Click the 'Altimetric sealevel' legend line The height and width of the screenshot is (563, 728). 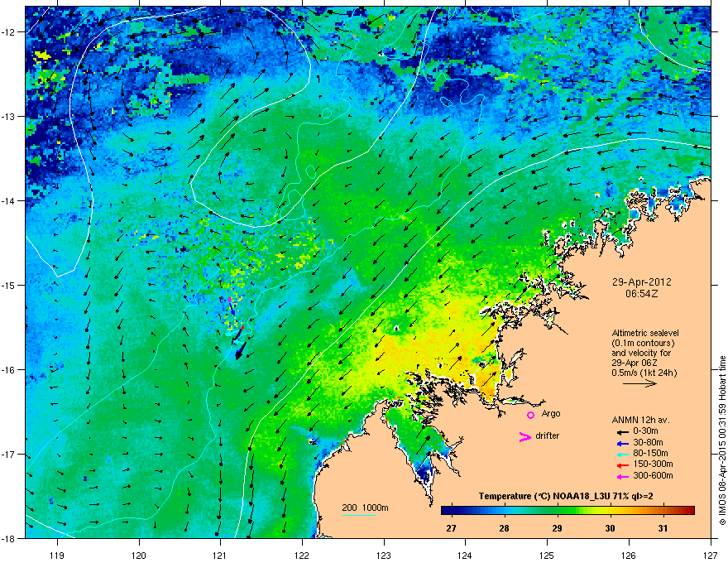645,333
